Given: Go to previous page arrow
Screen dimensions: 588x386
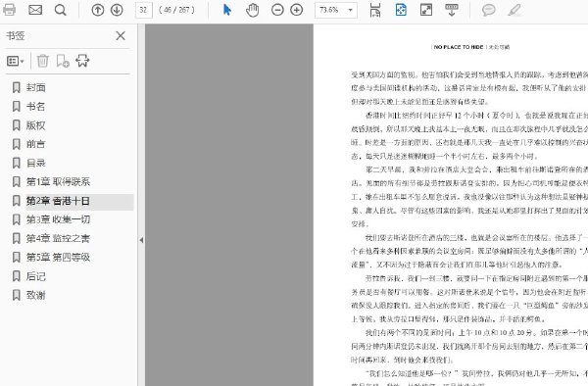Looking at the screenshot, I should (x=97, y=10).
